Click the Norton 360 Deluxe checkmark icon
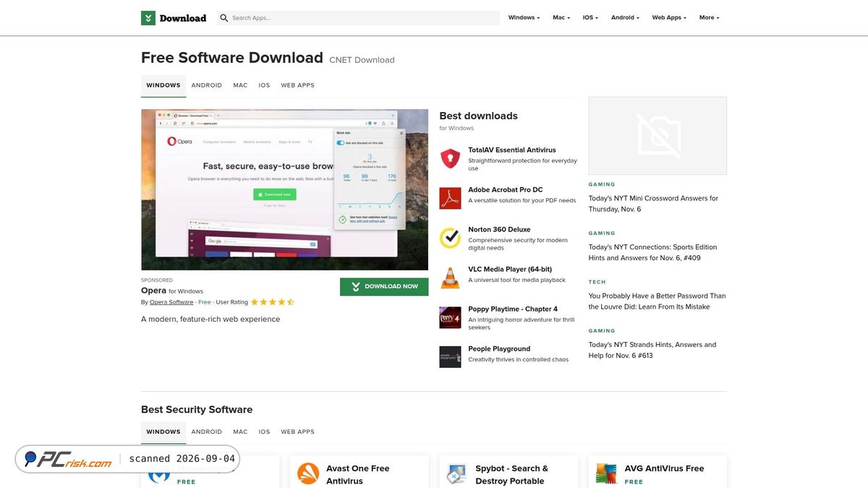Image resolution: width=868 pixels, height=488 pixels. pos(450,238)
